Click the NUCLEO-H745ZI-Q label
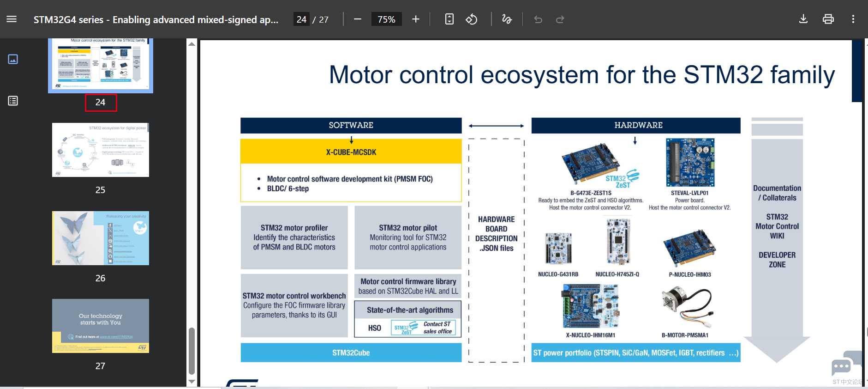The height and width of the screenshot is (389, 868). click(617, 274)
